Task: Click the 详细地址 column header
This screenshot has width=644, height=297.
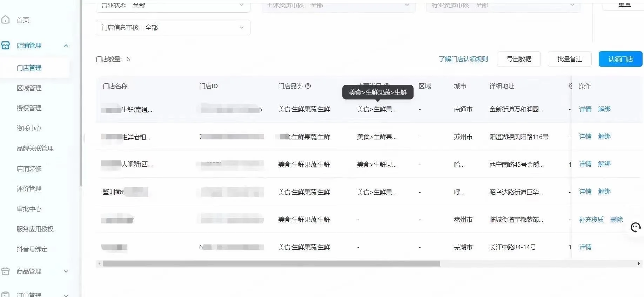Action: coord(502,86)
